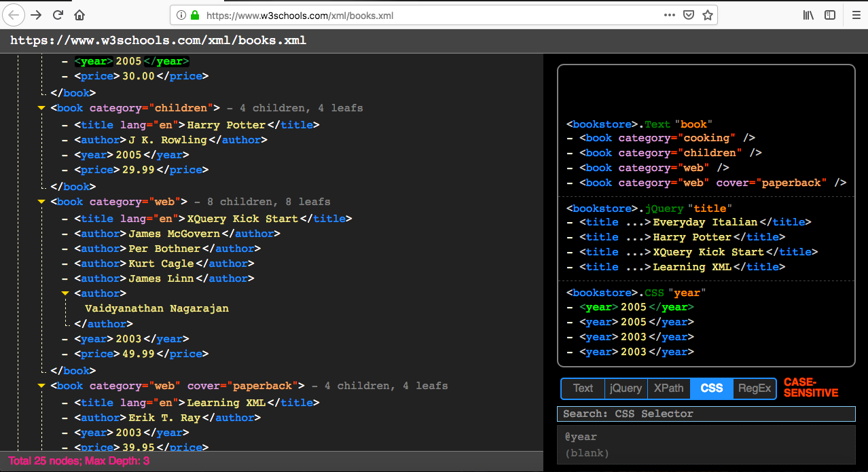Open result book category="cooking" in history
The width and height of the screenshot is (868, 472).
667,138
